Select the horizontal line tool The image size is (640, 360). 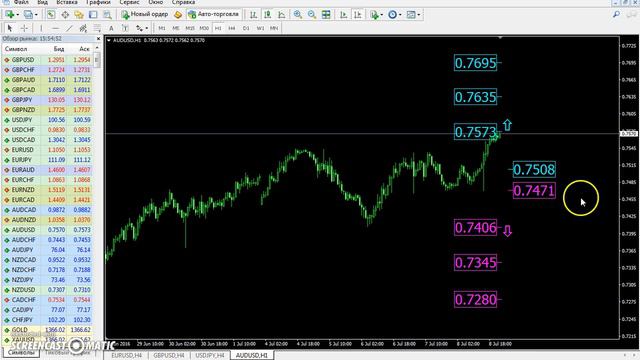pyautogui.click(x=55, y=28)
